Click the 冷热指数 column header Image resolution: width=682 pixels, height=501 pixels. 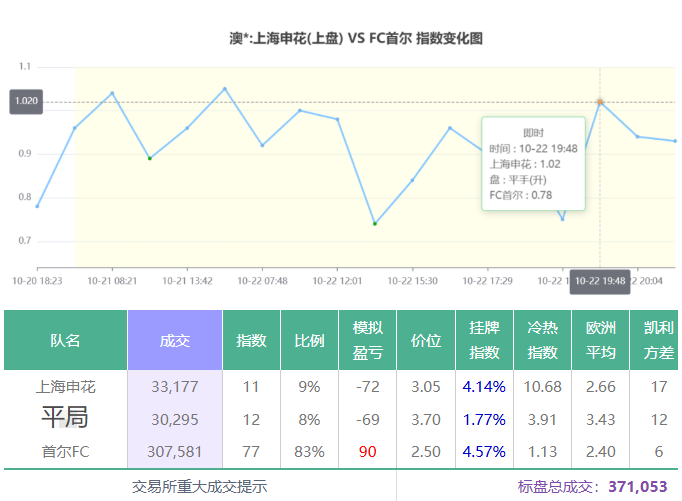point(542,340)
